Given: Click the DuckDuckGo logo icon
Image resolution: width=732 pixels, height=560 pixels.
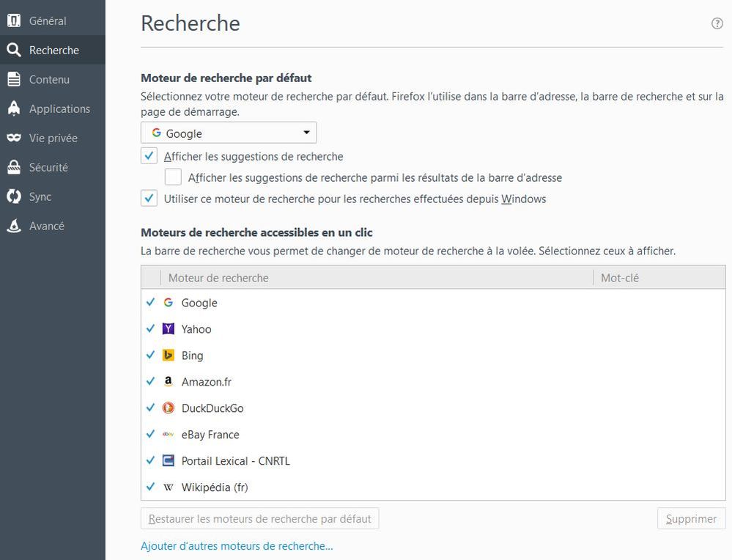Looking at the screenshot, I should (x=169, y=408).
